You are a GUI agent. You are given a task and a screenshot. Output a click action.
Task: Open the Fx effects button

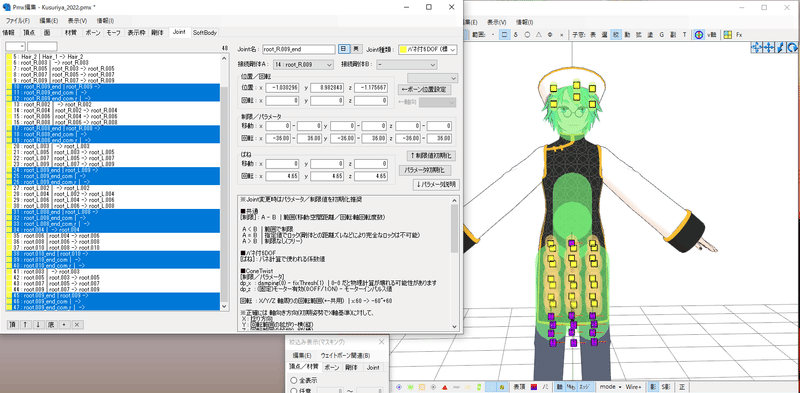[x=739, y=35]
